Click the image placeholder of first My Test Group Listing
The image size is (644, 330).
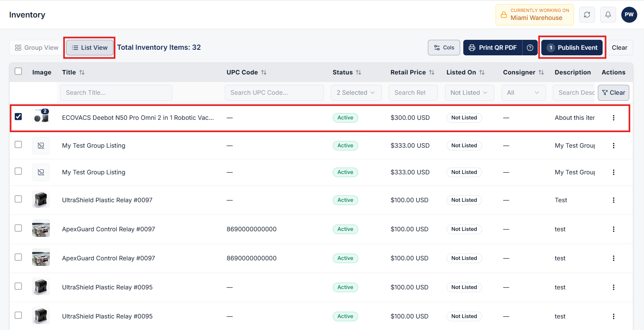[41, 146]
